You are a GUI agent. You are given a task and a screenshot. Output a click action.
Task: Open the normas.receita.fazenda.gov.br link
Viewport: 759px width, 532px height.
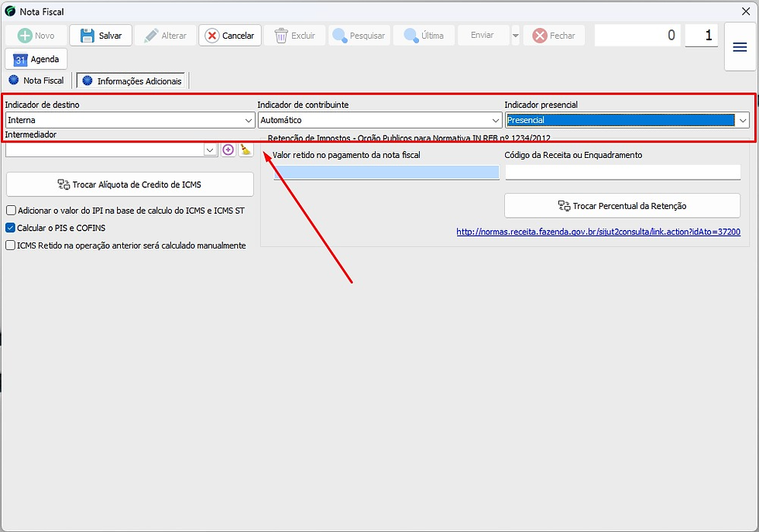[x=598, y=232]
